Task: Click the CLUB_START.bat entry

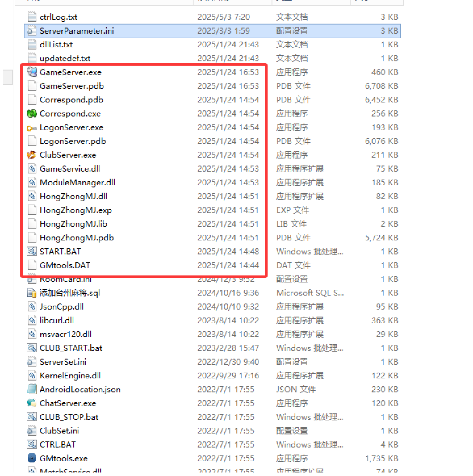Action: pos(70,348)
